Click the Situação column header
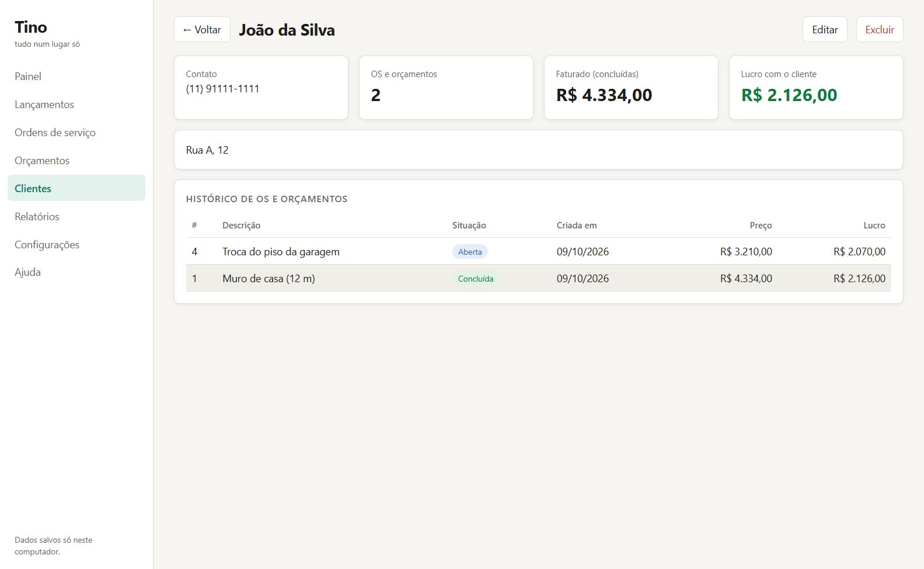The image size is (924, 569). click(469, 225)
